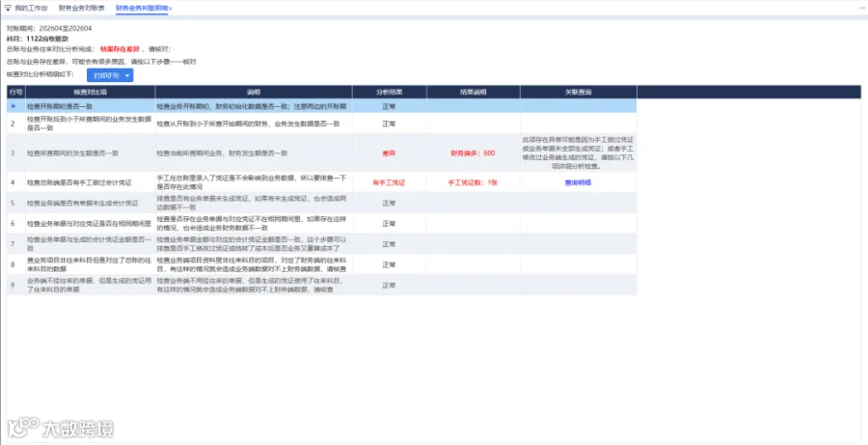Select the 财务端多:600 result cell
Image resolution: width=868 pixels, height=445 pixels.
point(473,153)
